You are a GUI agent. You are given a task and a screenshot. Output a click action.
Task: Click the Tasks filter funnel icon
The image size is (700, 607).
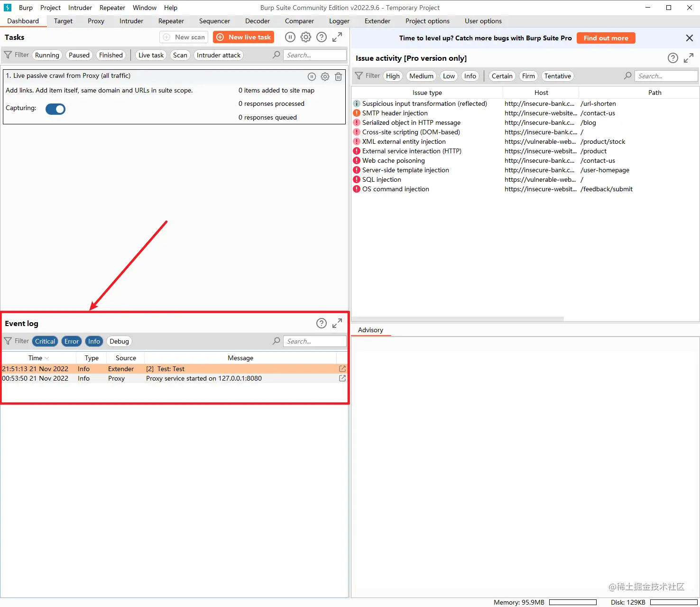click(8, 55)
